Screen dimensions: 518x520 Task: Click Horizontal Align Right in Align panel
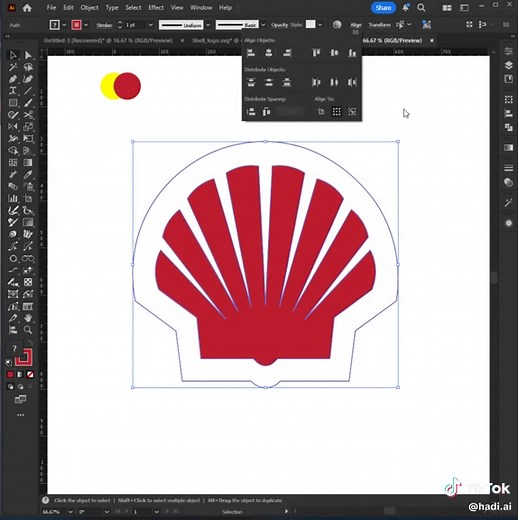point(287,53)
